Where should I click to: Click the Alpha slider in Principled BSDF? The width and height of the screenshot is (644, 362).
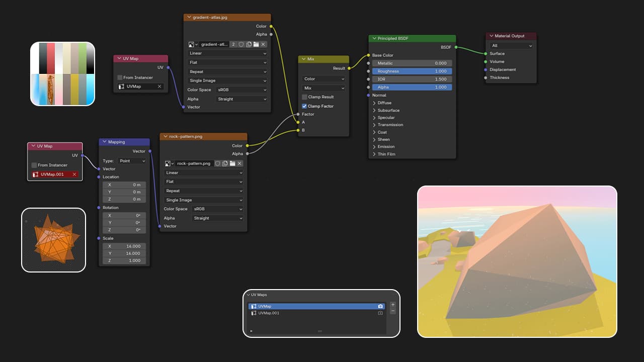(x=413, y=87)
